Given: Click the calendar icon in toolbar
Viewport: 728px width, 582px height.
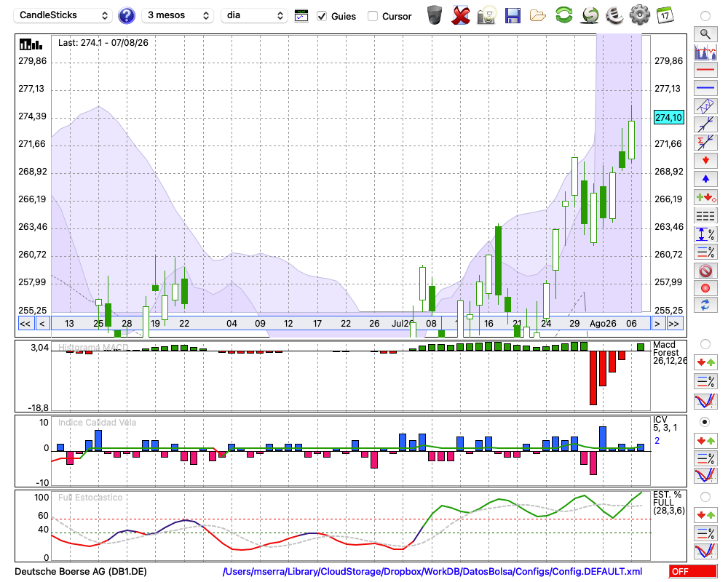Looking at the screenshot, I should click(665, 15).
